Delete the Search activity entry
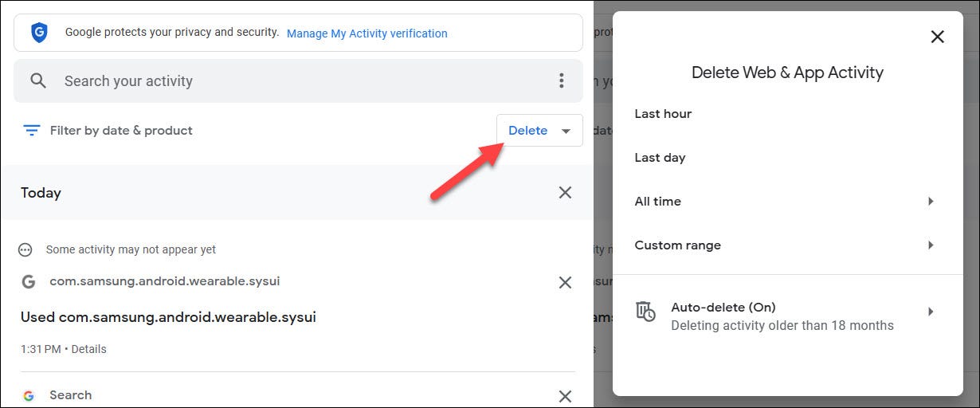This screenshot has width=980, height=408. (565, 396)
